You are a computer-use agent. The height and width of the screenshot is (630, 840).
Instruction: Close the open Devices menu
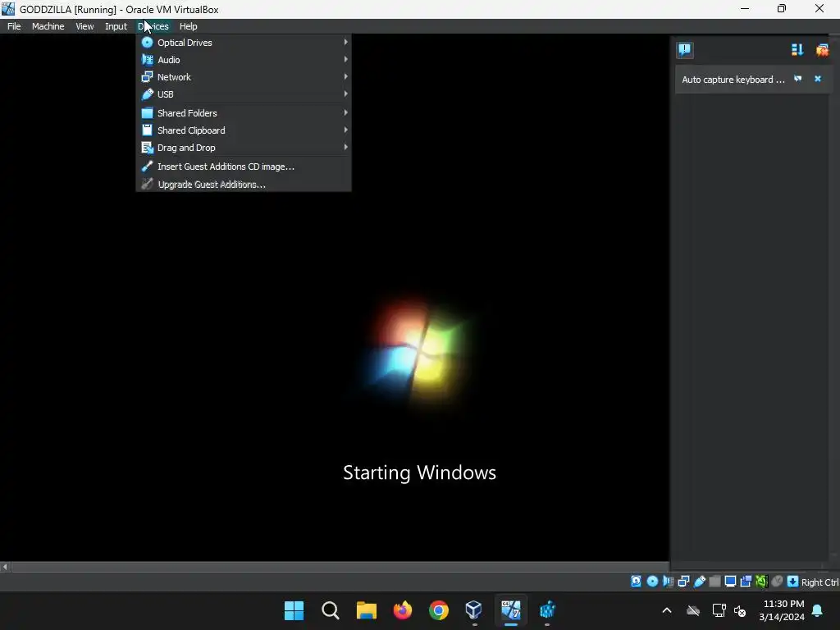pyautogui.click(x=153, y=26)
